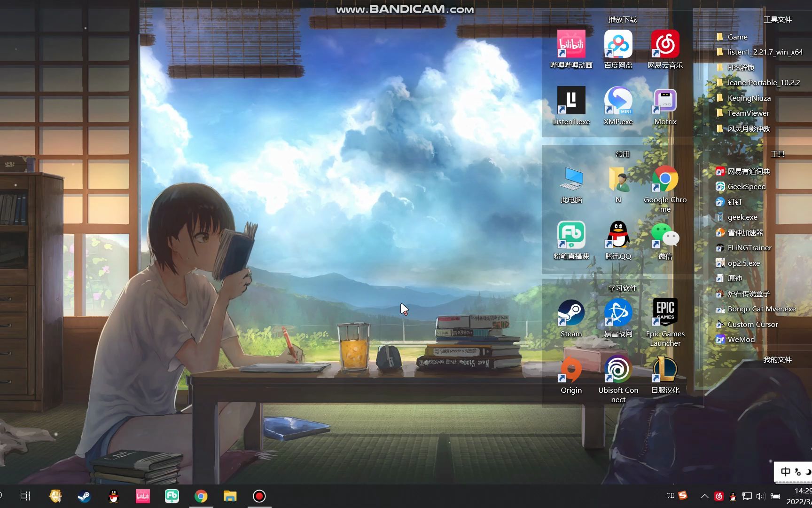Screen dimensions: 812x508
Task: Click the Steam icon in the taskbar
Action: point(84,496)
